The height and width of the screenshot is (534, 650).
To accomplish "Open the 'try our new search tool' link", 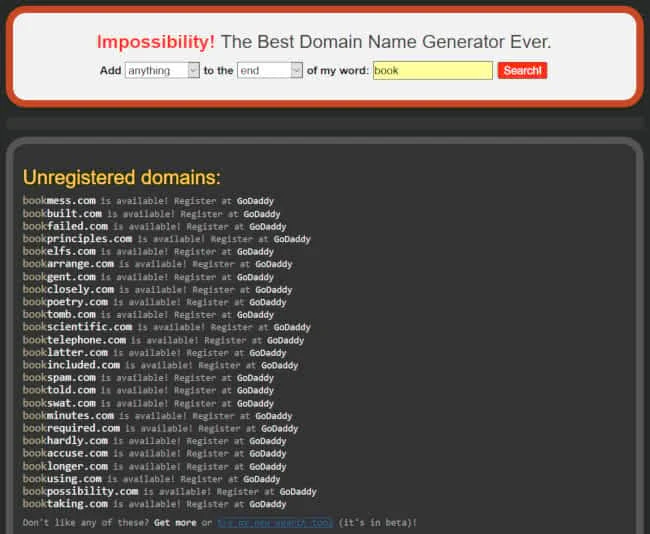I will pos(274,523).
